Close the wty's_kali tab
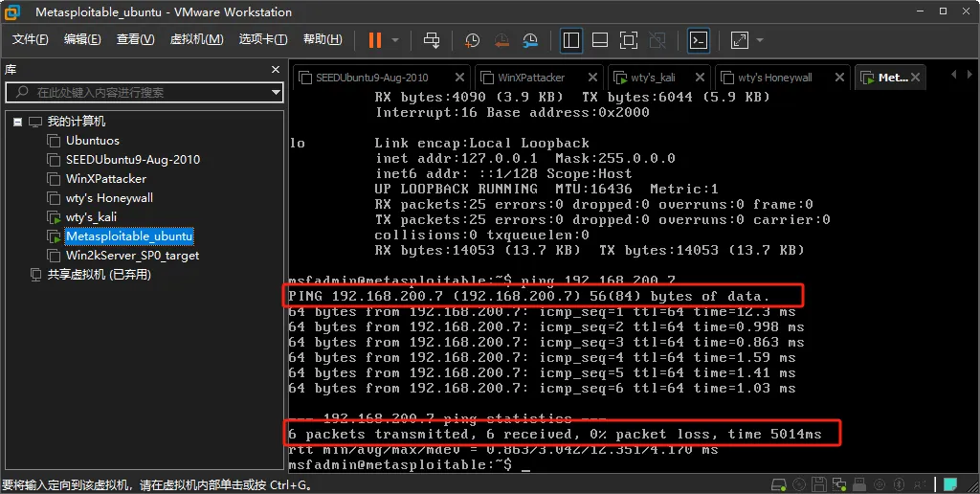Viewport: 980px width, 494px height. (x=700, y=78)
